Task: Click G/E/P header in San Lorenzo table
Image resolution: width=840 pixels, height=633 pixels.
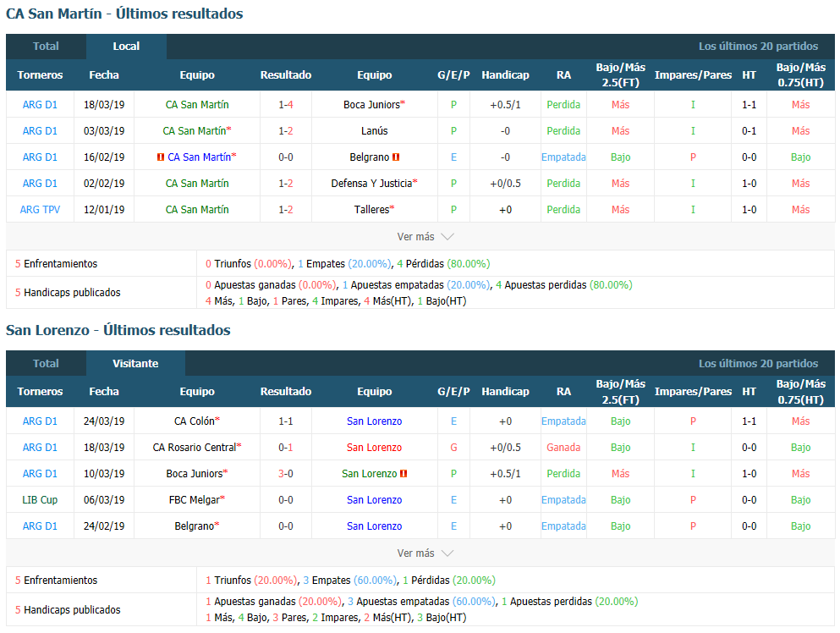Action: click(x=453, y=392)
